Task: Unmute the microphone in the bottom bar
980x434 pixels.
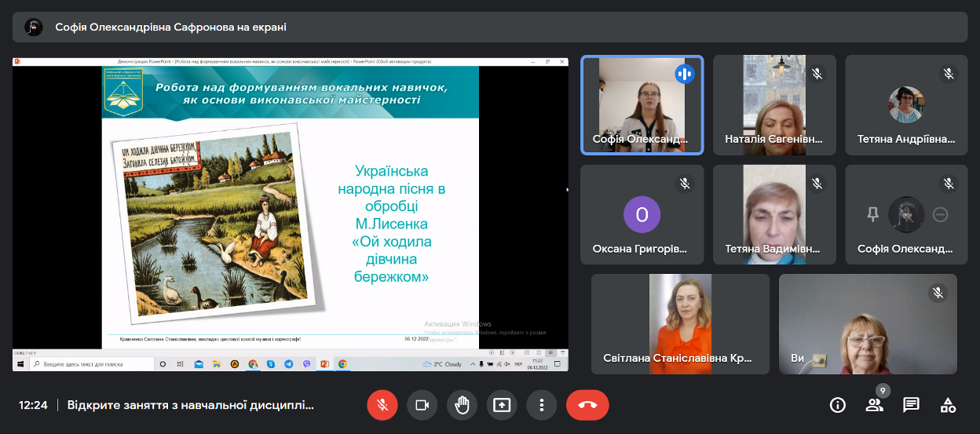Action: (382, 405)
